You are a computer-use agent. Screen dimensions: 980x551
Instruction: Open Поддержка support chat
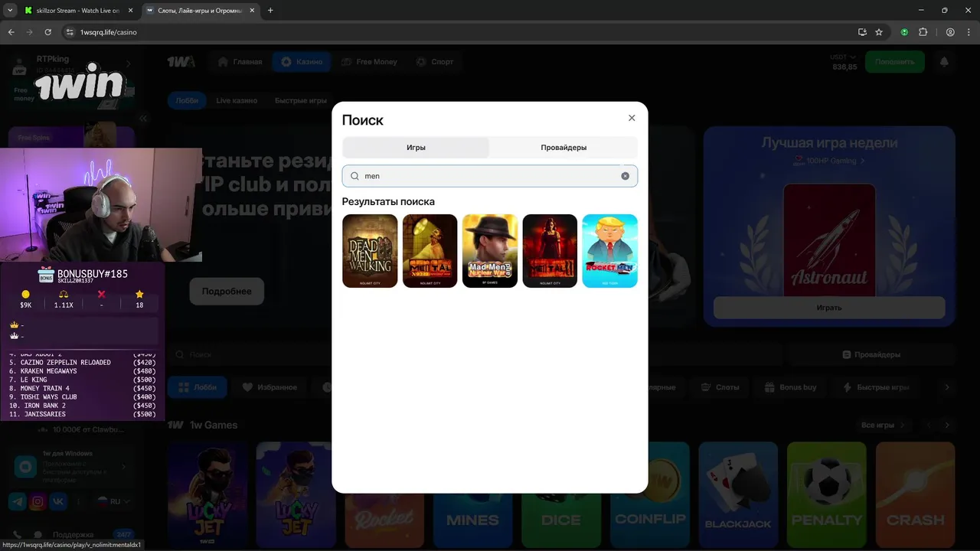(x=73, y=534)
